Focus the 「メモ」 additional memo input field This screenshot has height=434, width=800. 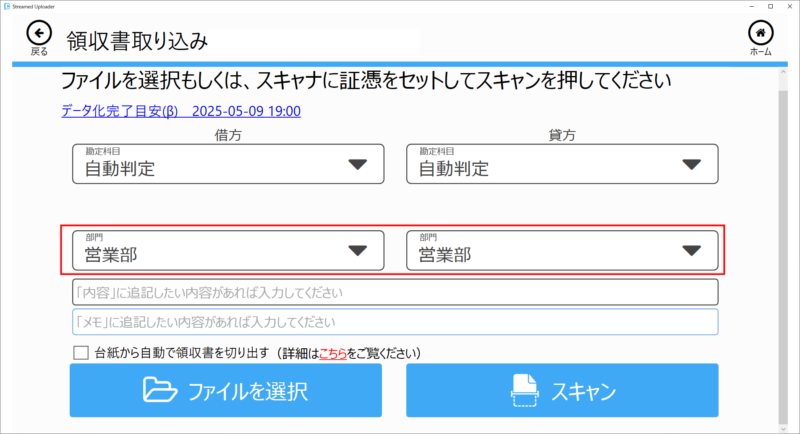click(x=395, y=322)
